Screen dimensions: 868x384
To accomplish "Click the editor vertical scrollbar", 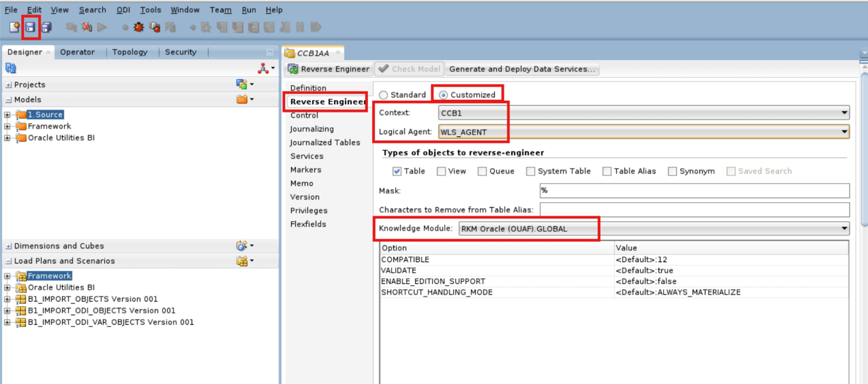I will tap(864, 149).
